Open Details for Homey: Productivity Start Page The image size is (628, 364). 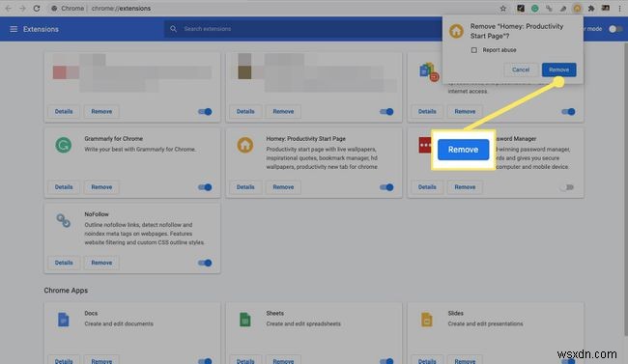click(245, 187)
